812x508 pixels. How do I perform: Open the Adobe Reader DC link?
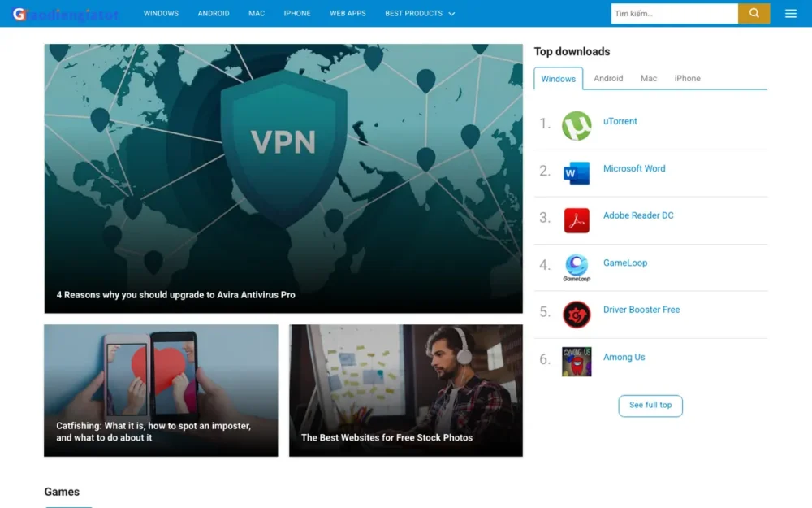pyautogui.click(x=638, y=215)
